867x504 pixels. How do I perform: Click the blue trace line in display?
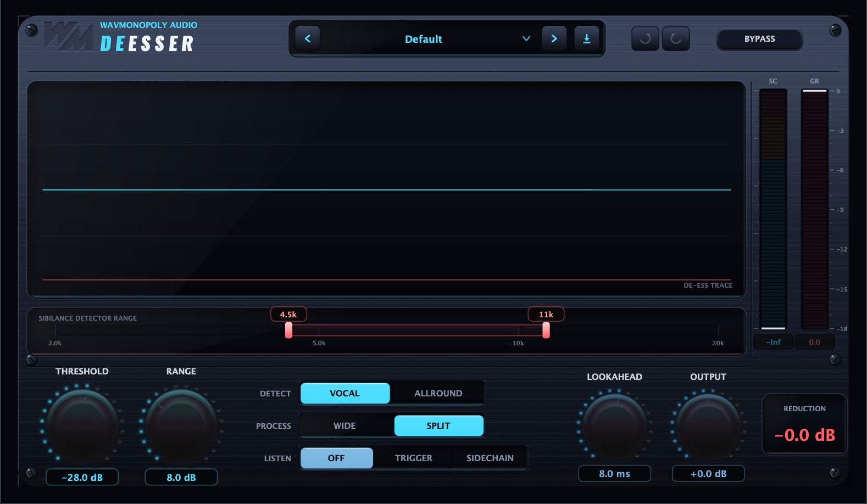click(x=387, y=189)
